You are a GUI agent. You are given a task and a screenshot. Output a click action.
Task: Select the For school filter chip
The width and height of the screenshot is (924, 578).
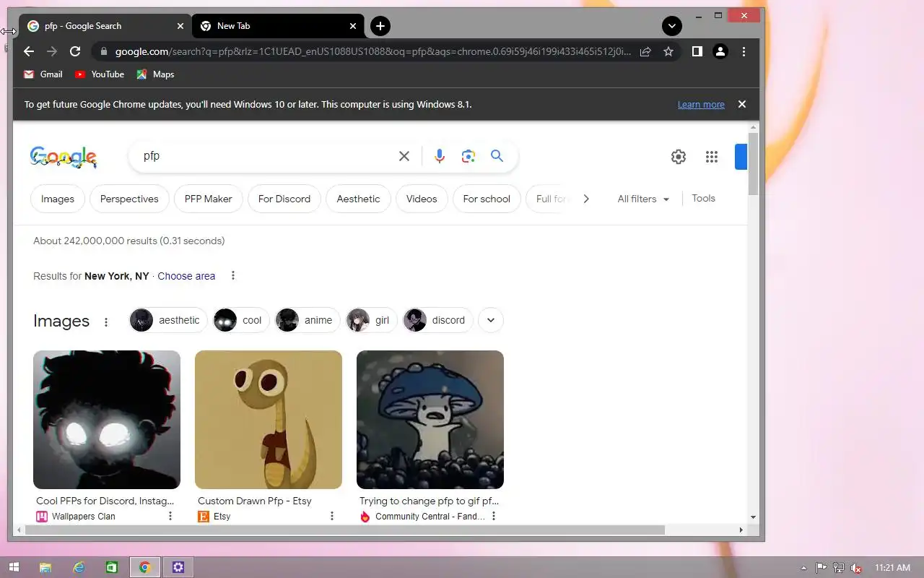pos(487,199)
